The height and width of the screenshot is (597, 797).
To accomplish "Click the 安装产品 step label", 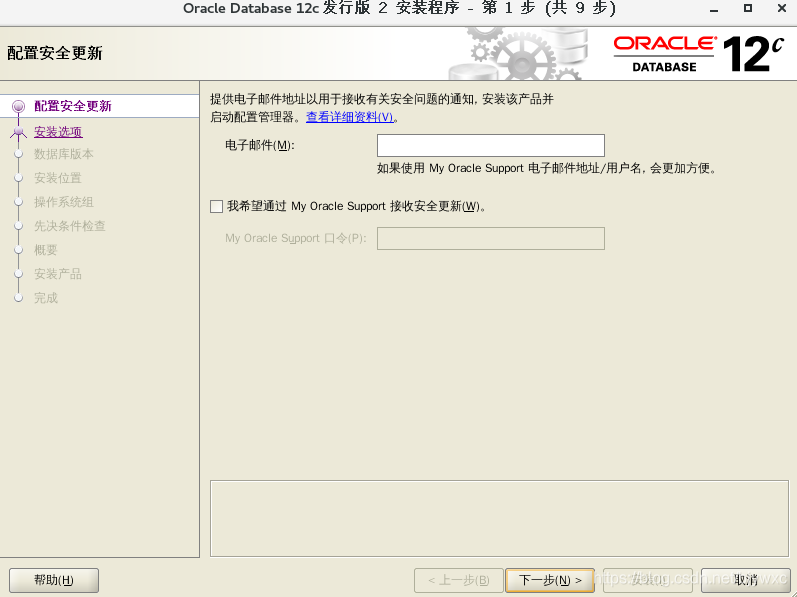I will 57,274.
